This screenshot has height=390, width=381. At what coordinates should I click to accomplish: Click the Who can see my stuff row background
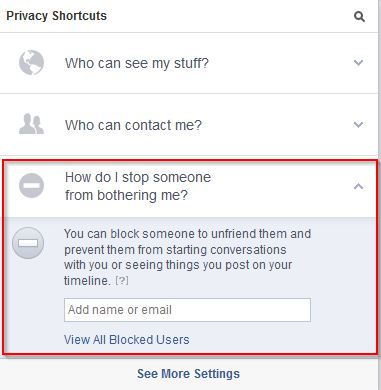[189, 63]
